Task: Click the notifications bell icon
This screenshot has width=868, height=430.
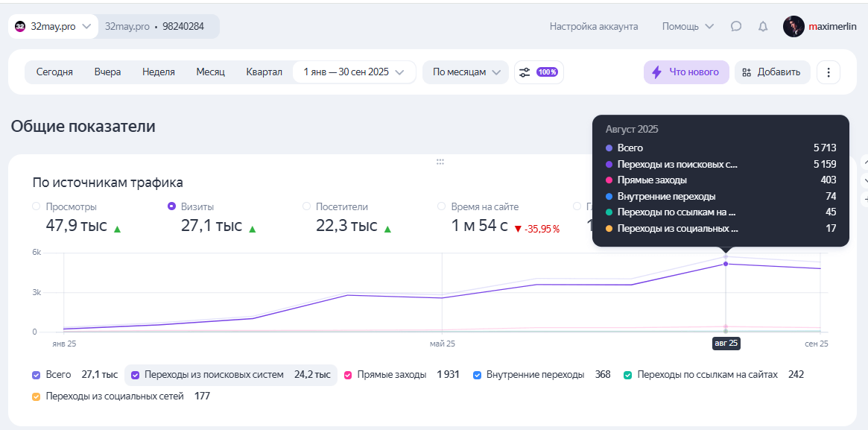Action: coord(763,26)
